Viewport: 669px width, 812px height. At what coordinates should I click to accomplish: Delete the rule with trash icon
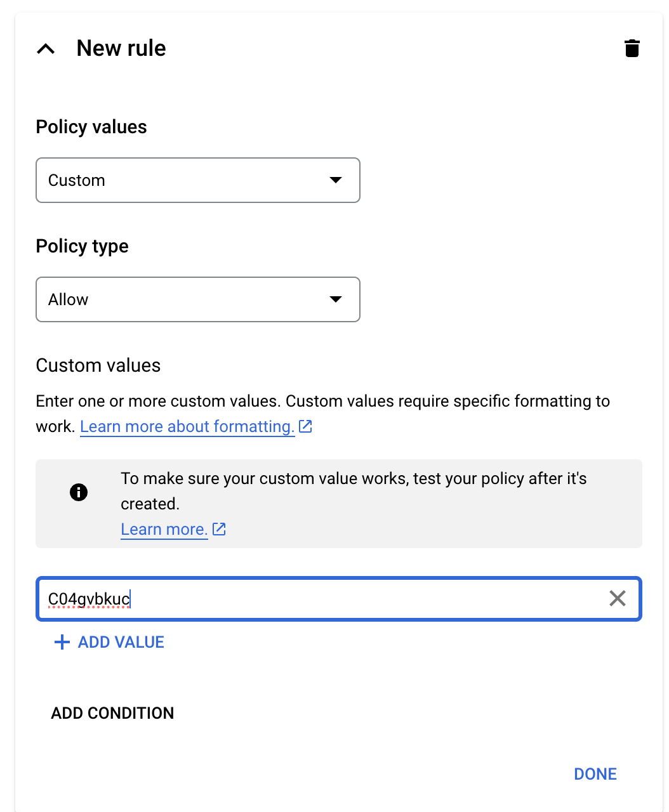coord(632,48)
